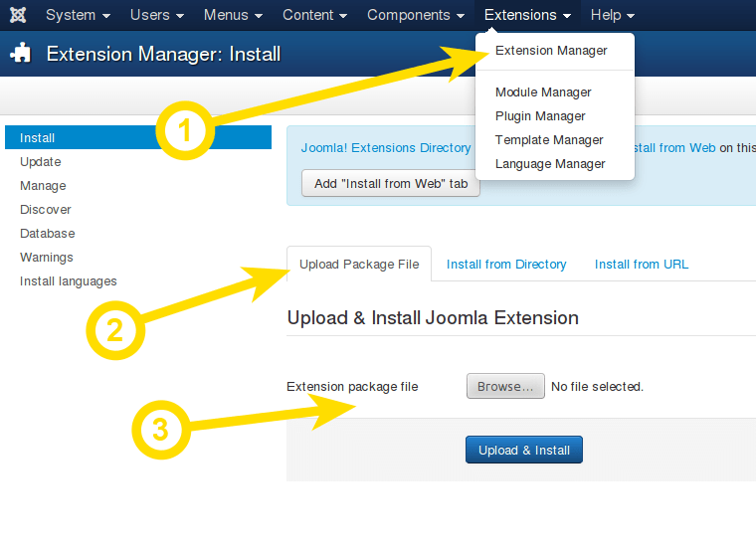Viewport: 756px width, 553px height.
Task: Go to Update in the sidebar
Action: click(x=41, y=162)
